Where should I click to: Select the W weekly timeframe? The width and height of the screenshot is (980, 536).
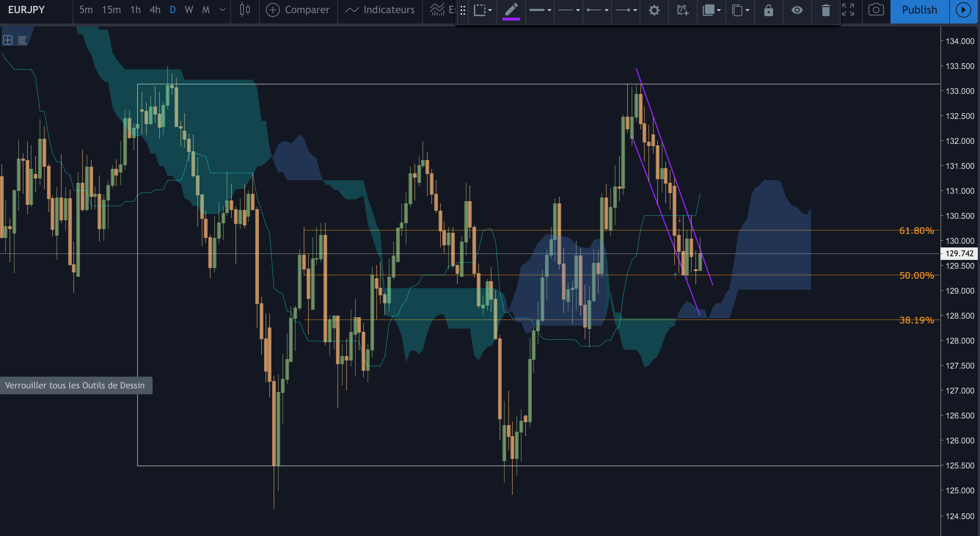click(x=189, y=10)
